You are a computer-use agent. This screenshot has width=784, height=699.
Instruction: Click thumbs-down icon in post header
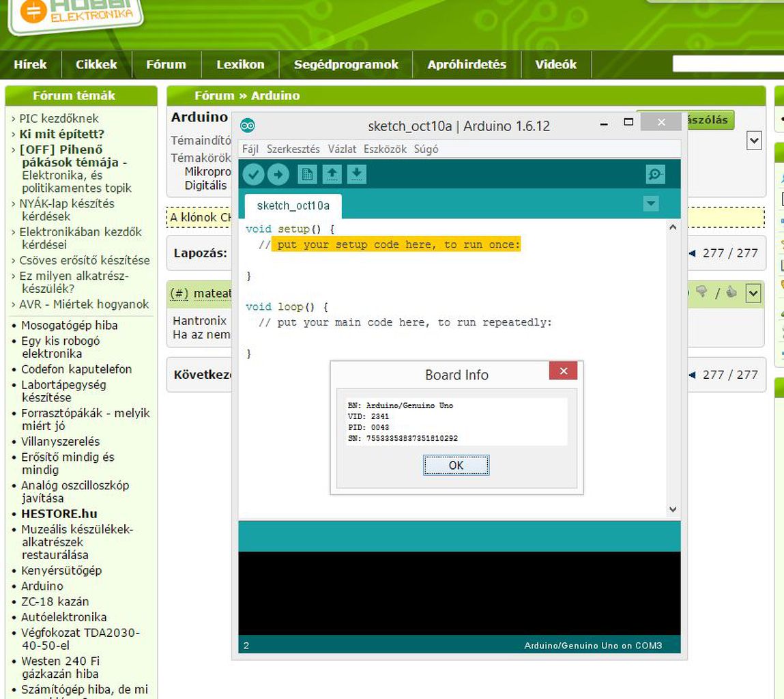coord(702,291)
